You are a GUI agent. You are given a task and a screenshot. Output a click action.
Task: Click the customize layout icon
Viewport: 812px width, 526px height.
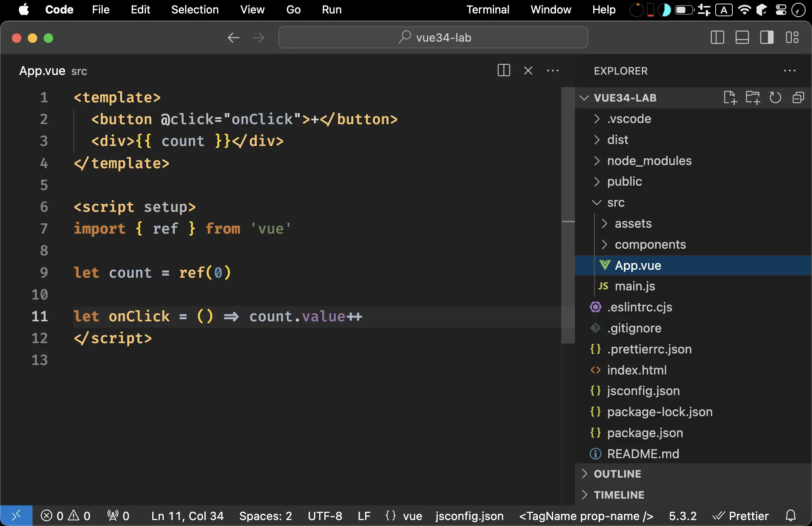pyautogui.click(x=793, y=37)
